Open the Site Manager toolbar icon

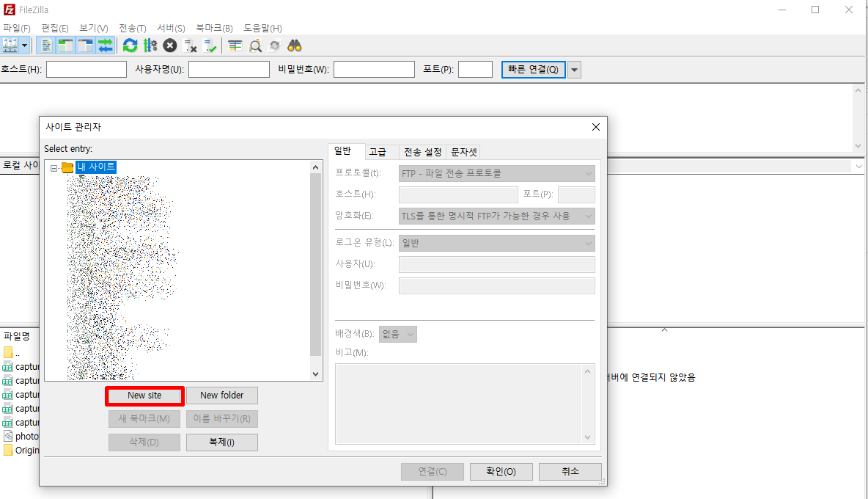[10, 45]
